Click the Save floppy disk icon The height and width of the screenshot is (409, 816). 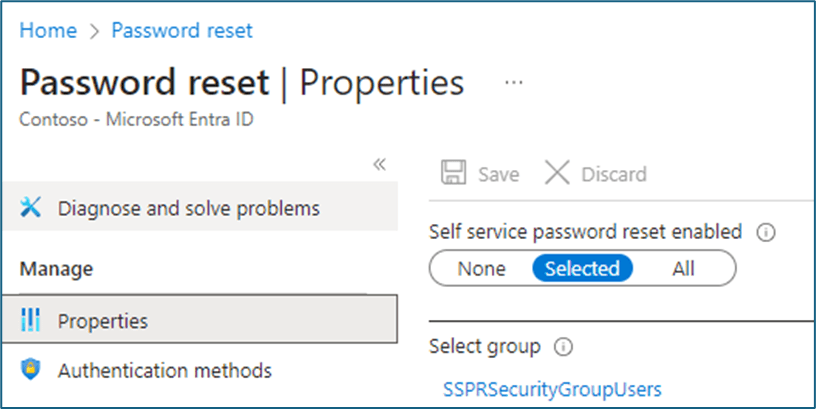455,174
